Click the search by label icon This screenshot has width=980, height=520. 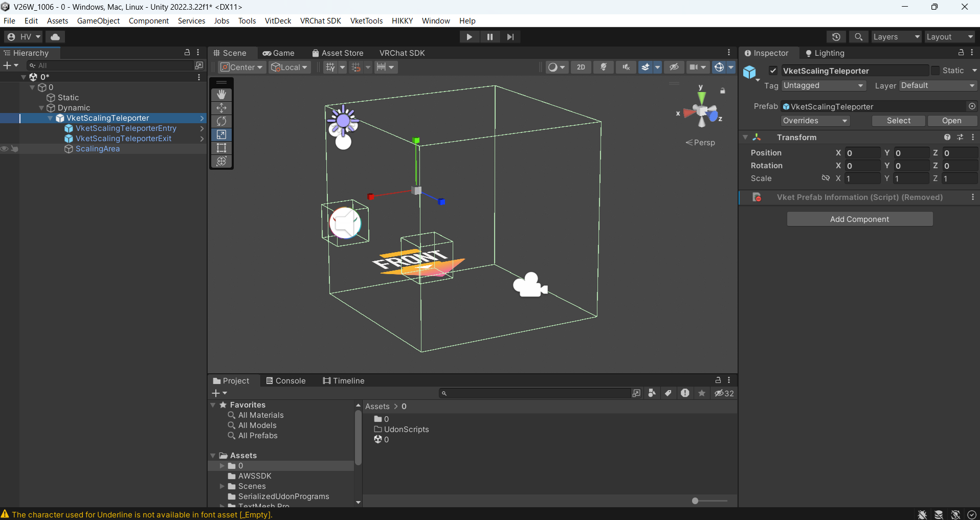[x=668, y=393]
